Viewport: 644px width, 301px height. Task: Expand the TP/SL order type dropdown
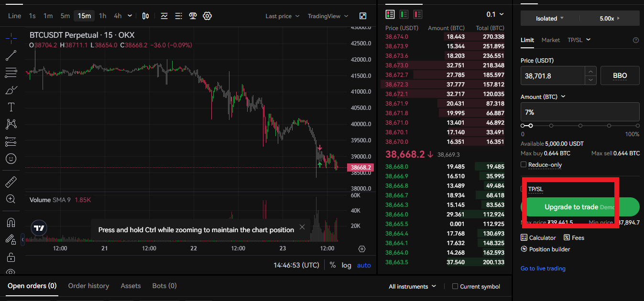579,40
